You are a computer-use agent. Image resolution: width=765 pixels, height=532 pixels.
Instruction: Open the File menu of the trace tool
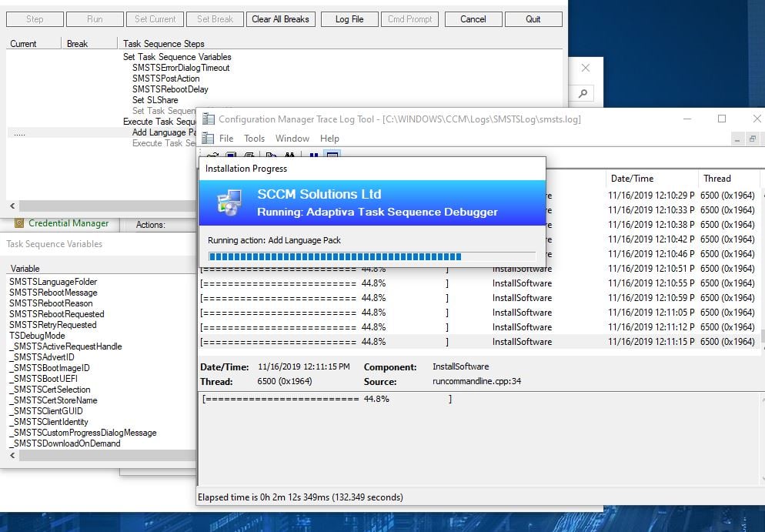225,138
